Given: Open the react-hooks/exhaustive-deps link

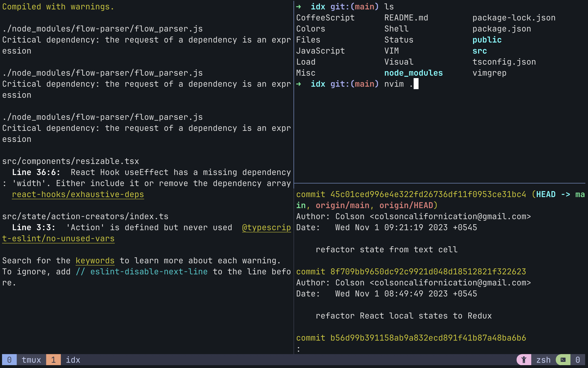Looking at the screenshot, I should point(78,194).
